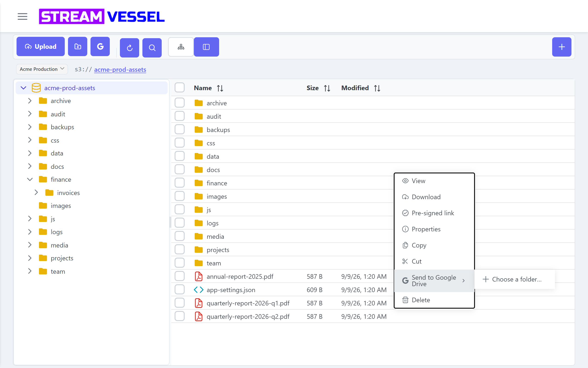Screen dimensions: 588x368
Task: Check the finance folder row checkbox
Action: [180, 183]
